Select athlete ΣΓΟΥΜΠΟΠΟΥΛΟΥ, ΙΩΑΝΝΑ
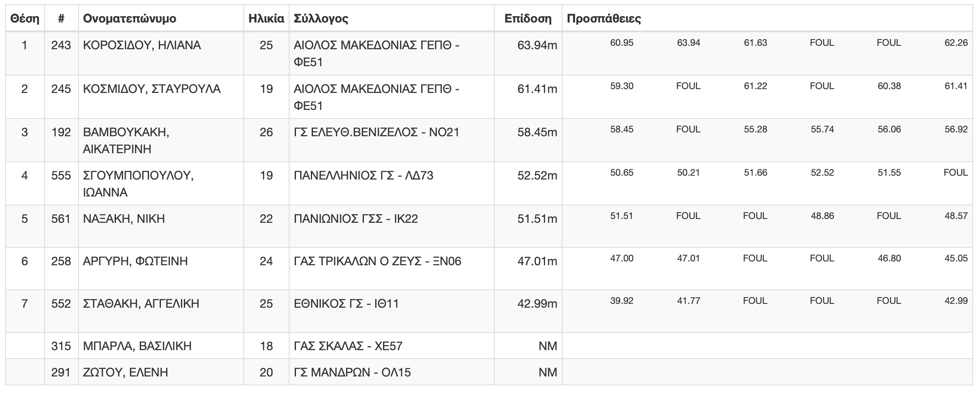This screenshot has height=393, width=980. point(138,184)
